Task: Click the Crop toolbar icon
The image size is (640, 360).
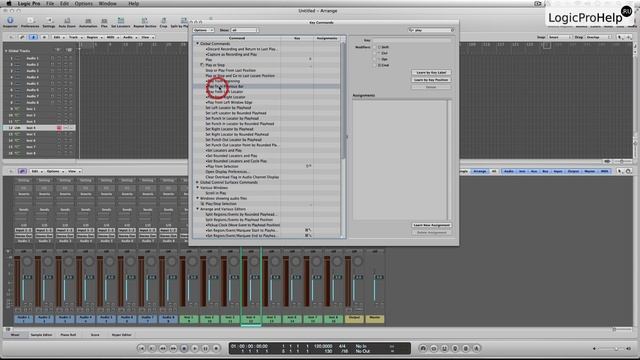Action: [163, 22]
